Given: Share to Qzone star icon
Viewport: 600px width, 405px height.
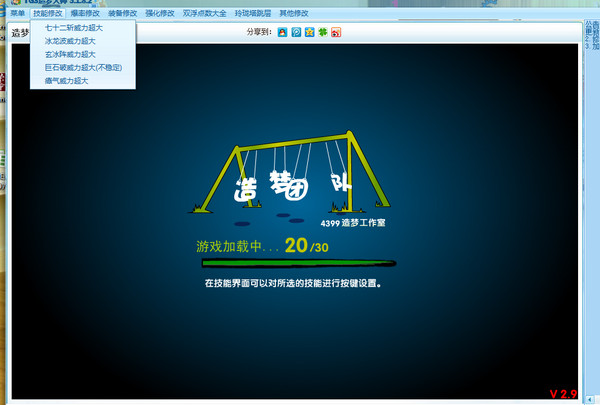Looking at the screenshot, I should point(309,32).
